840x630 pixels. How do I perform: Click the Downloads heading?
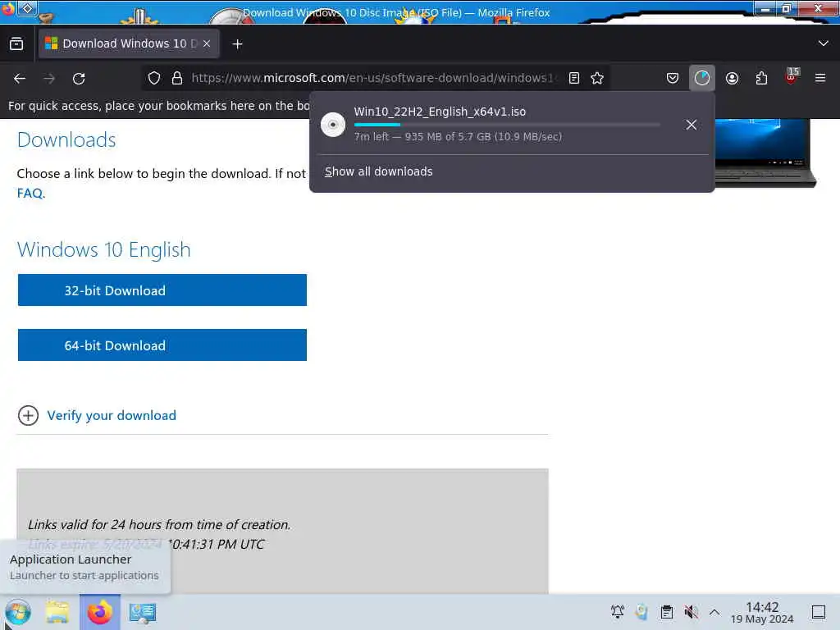pyautogui.click(x=66, y=139)
